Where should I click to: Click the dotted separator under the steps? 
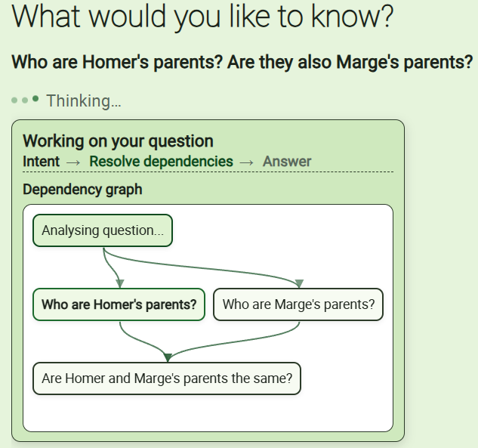coord(208,172)
